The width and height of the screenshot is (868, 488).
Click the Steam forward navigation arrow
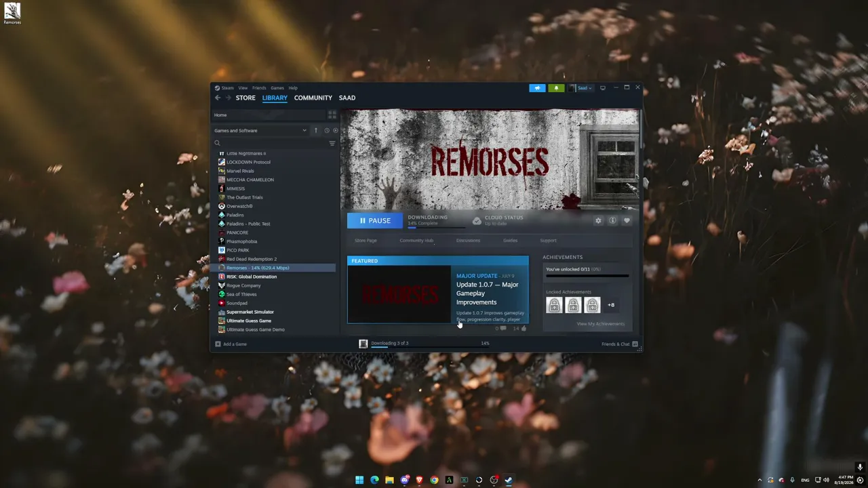click(x=229, y=98)
